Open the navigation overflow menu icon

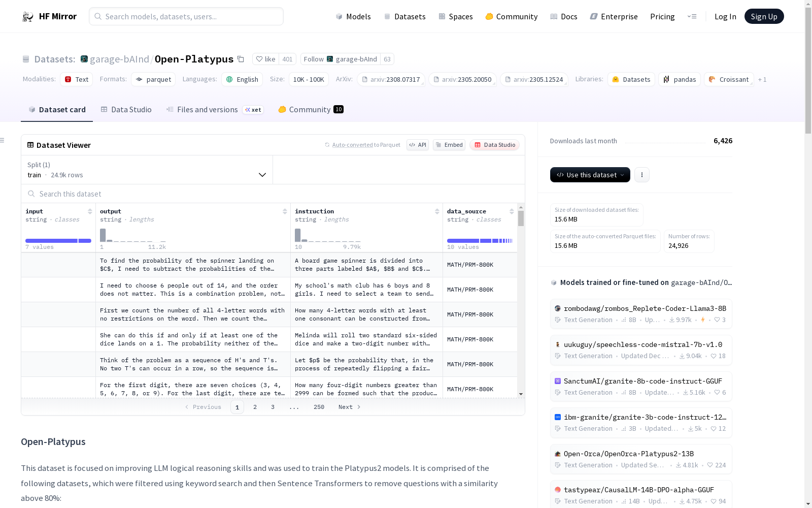click(692, 17)
